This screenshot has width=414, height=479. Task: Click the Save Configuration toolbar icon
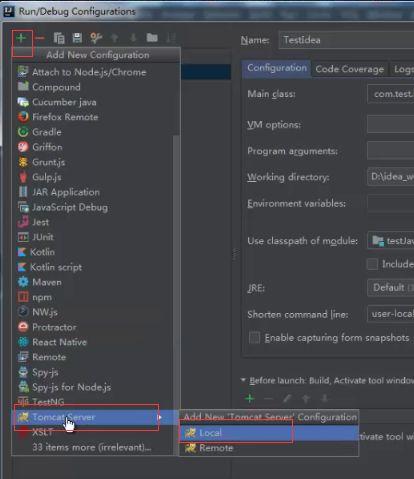coord(77,38)
